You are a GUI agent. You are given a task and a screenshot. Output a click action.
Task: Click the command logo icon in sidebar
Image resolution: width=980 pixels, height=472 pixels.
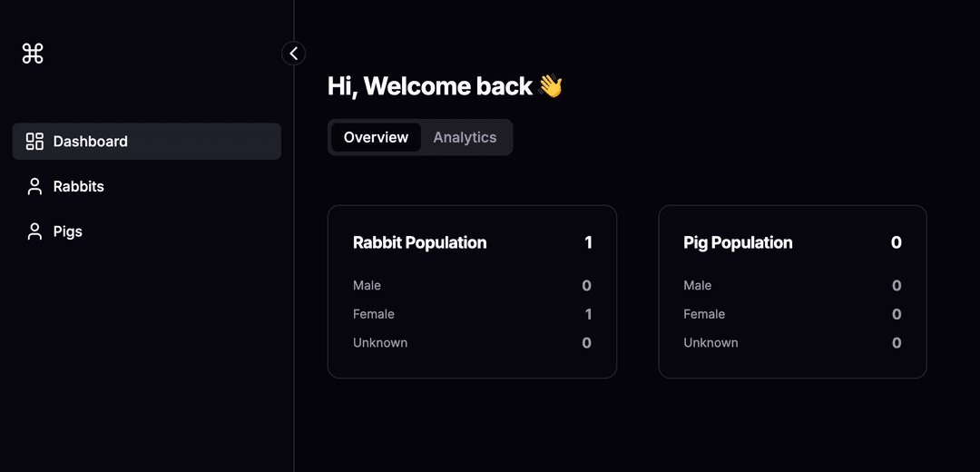[33, 54]
